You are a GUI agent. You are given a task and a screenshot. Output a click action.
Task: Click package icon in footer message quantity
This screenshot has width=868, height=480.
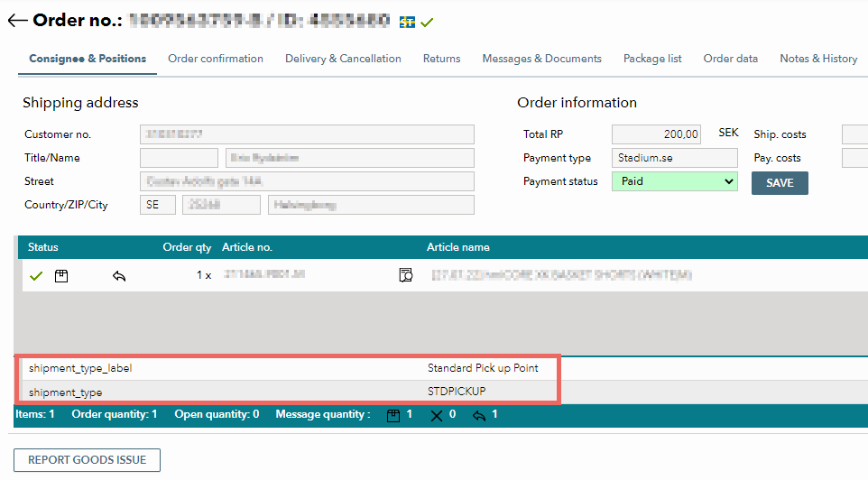pos(393,416)
